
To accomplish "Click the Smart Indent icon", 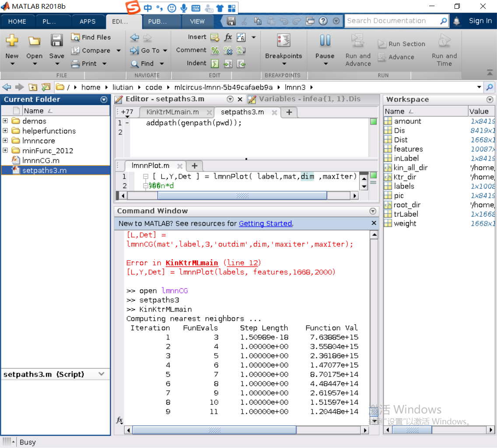I will point(215,64).
